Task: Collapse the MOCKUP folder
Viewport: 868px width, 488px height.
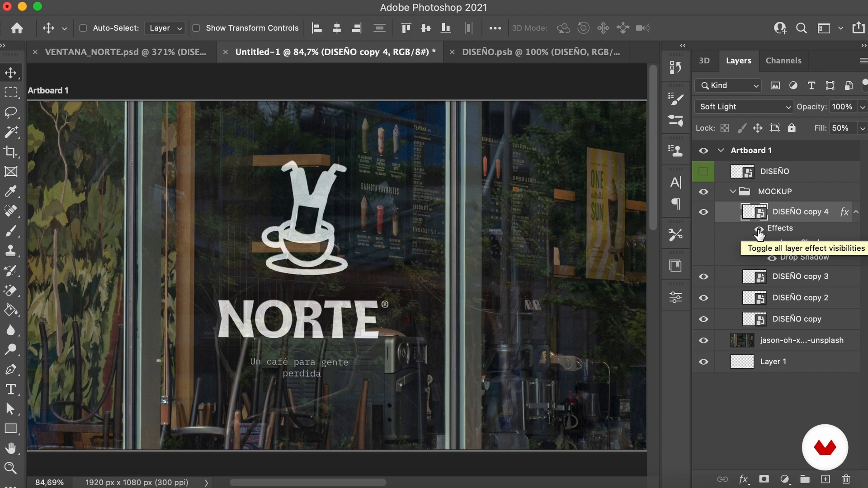Action: pos(733,192)
